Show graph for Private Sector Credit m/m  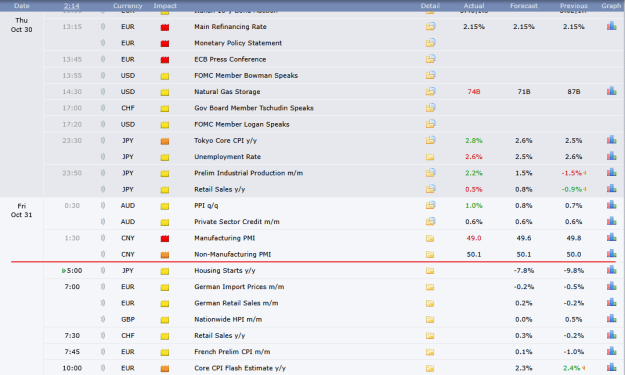[611, 221]
